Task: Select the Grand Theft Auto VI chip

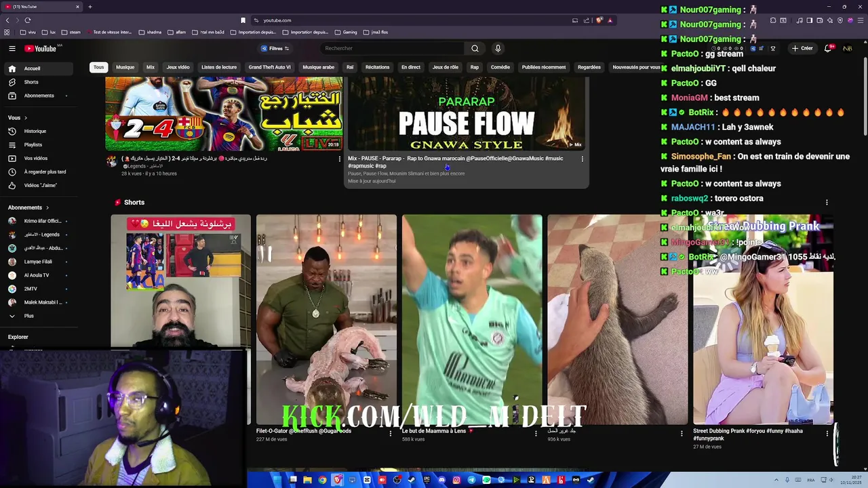Action: pyautogui.click(x=269, y=67)
